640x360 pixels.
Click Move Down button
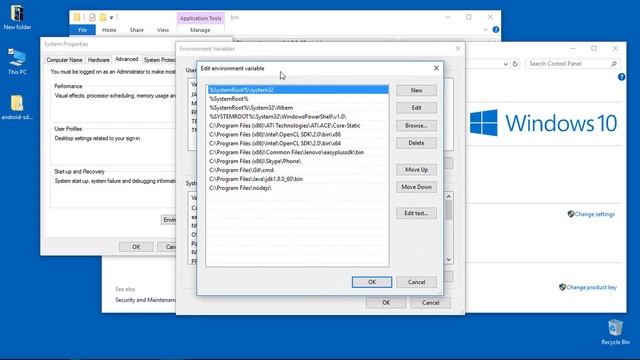pyautogui.click(x=416, y=187)
